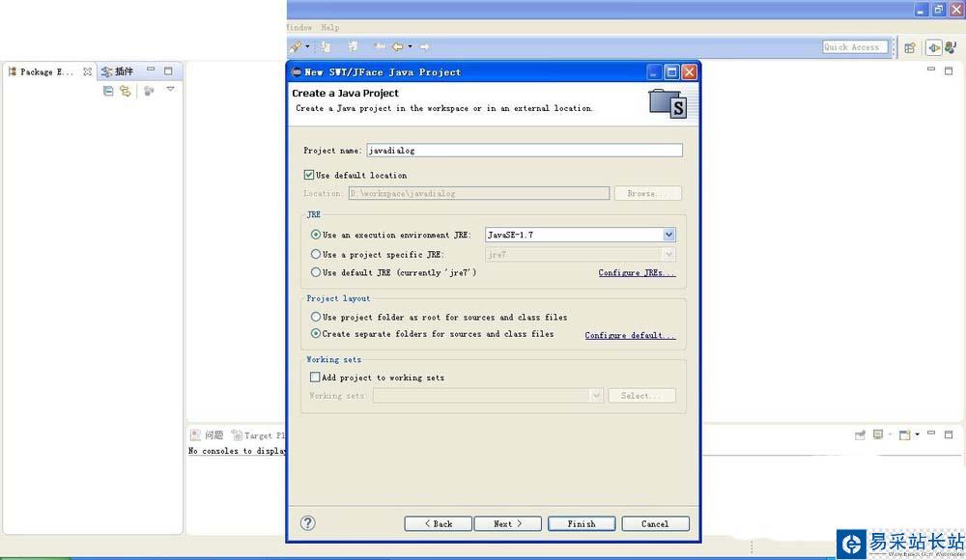Click previous annotation toolbar icon

[x=353, y=46]
